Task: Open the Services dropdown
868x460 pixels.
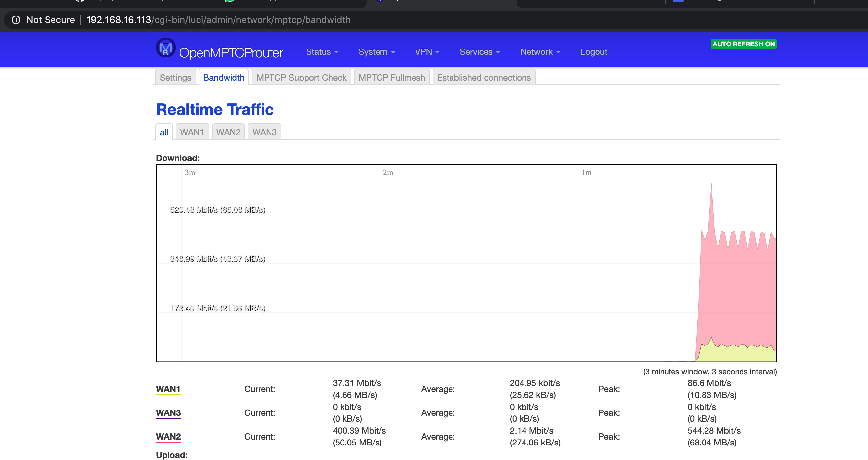Action: click(x=480, y=52)
